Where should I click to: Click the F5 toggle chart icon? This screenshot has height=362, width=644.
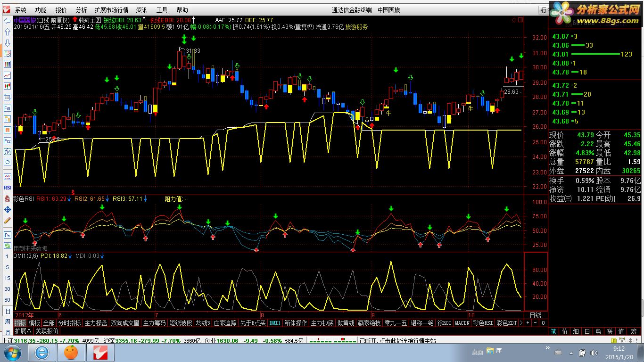(7, 234)
